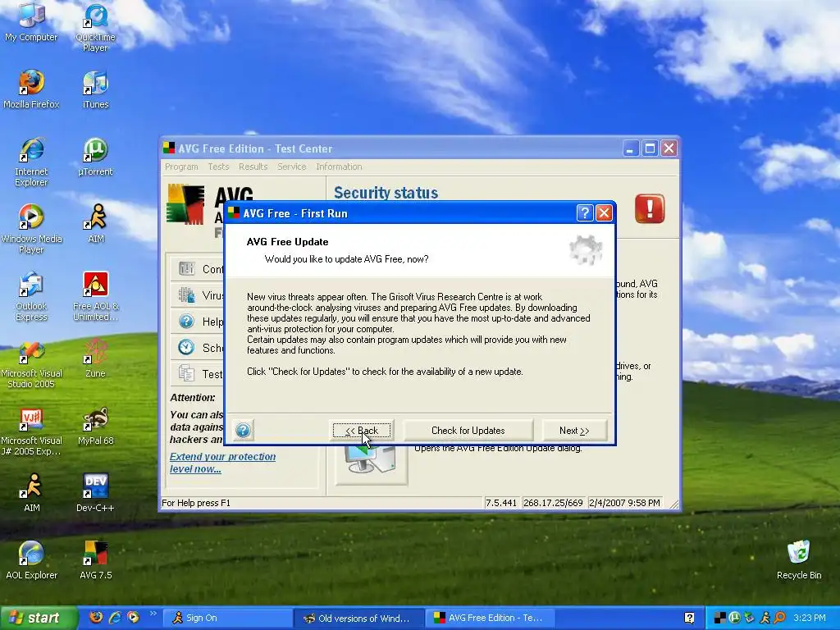Open the Service menu in Test Center
This screenshot has height=630, width=840.
tap(291, 167)
